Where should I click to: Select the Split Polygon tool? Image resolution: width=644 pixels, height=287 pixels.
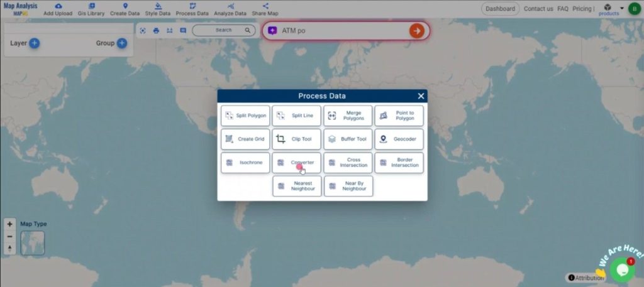(x=245, y=116)
